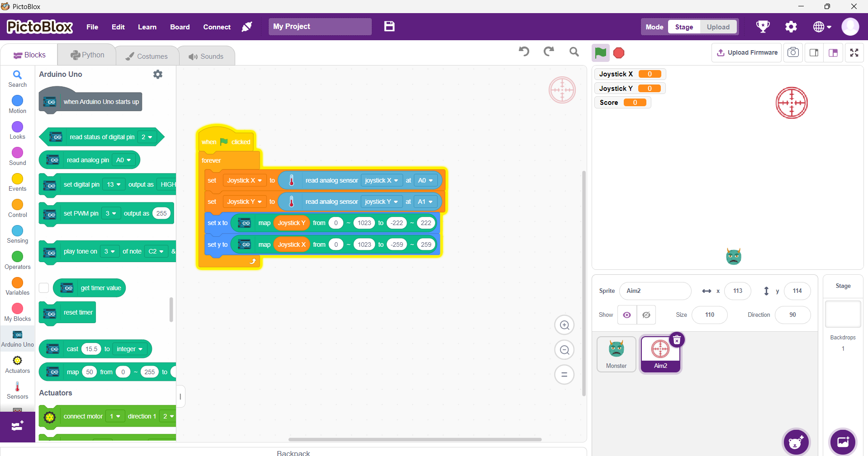Click the add extension button
Screen dimensions: 868x456
pyautogui.click(x=17, y=426)
